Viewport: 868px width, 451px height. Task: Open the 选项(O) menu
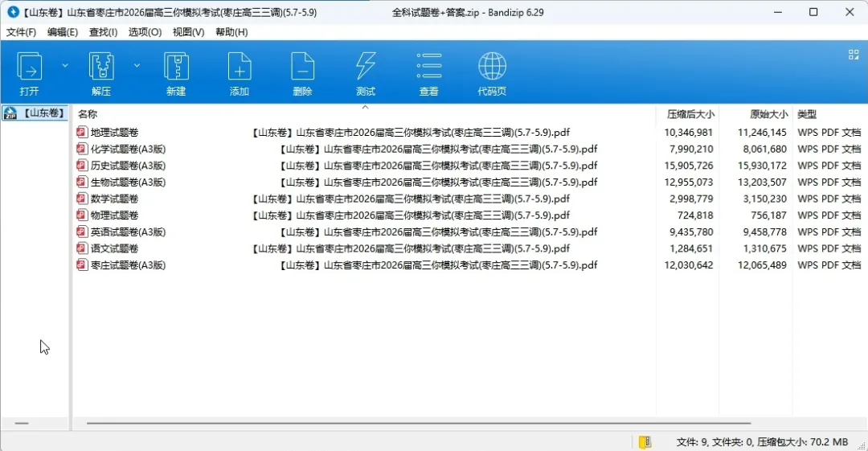pyautogui.click(x=145, y=32)
